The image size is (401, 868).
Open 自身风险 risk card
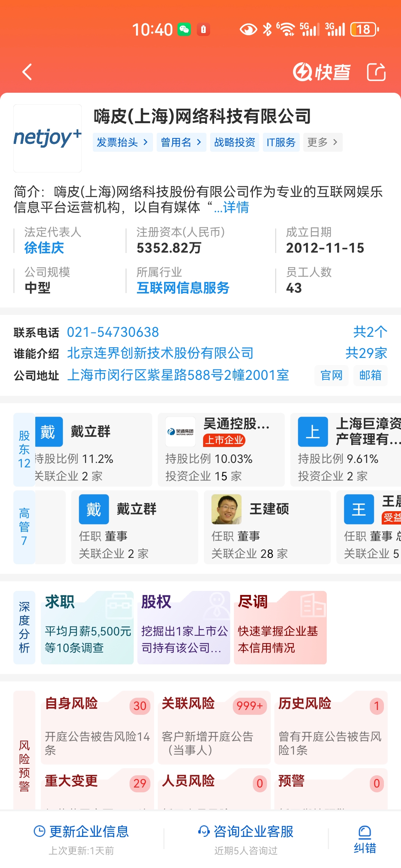pyautogui.click(x=97, y=727)
